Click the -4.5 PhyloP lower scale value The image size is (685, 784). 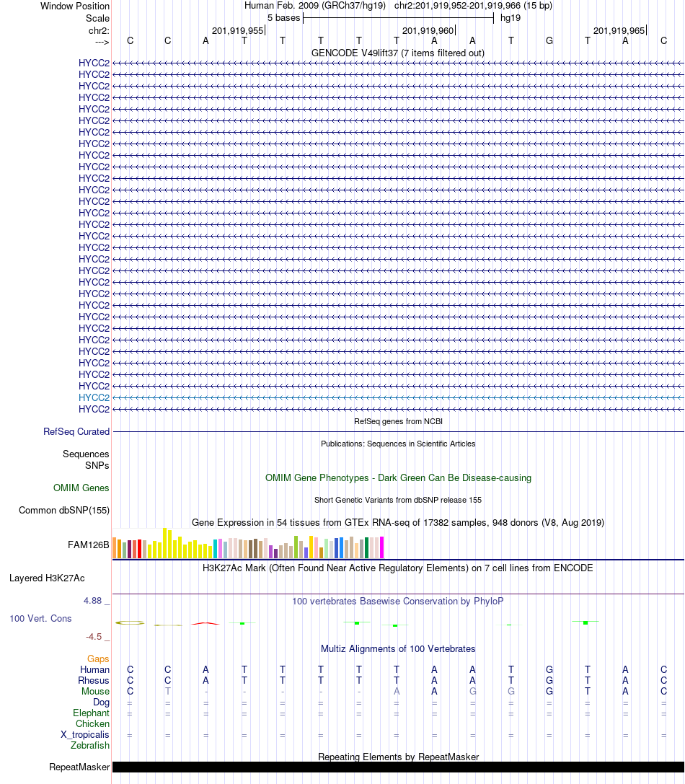[x=94, y=636]
